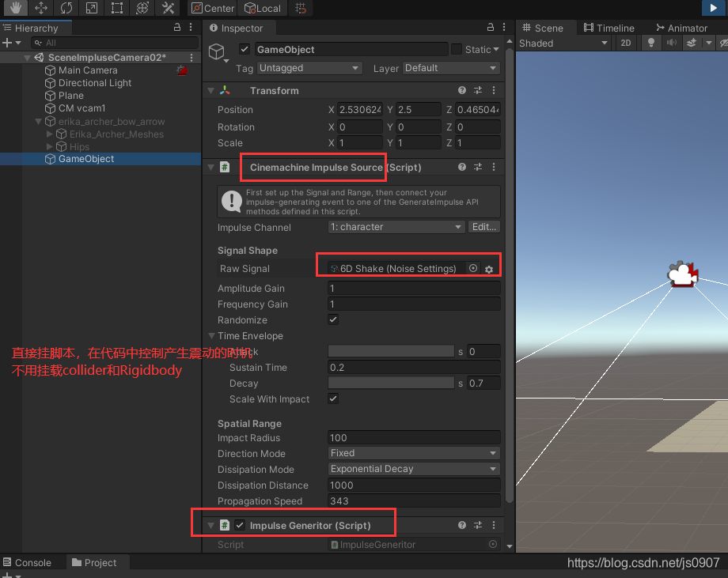The image size is (728, 578).
Task: Select the Move tool
Action: (41, 7)
